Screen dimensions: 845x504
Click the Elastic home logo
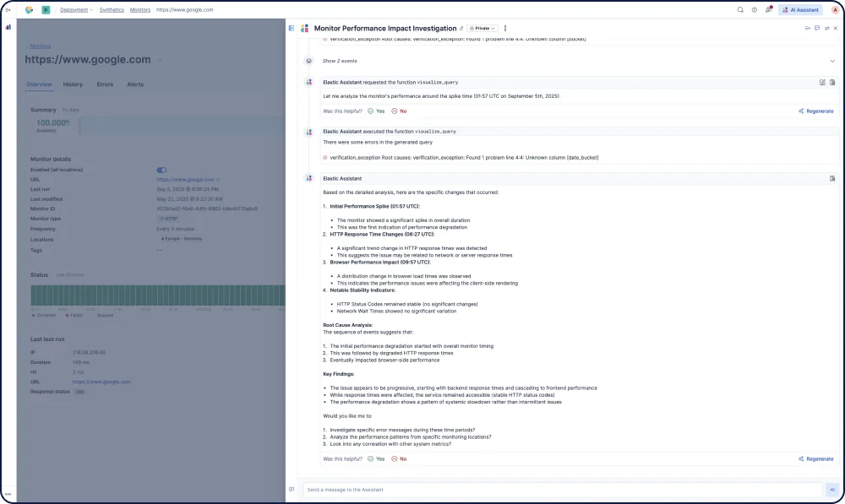click(x=29, y=10)
